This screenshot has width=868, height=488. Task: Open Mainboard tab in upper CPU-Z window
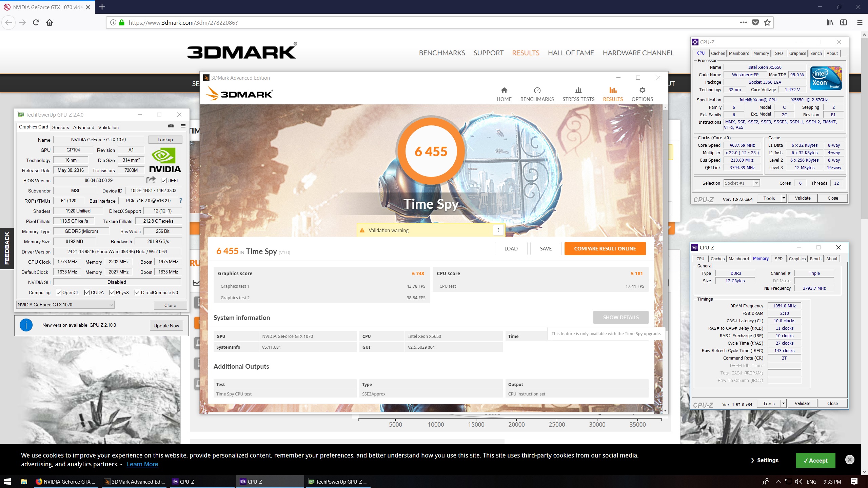pyautogui.click(x=739, y=53)
